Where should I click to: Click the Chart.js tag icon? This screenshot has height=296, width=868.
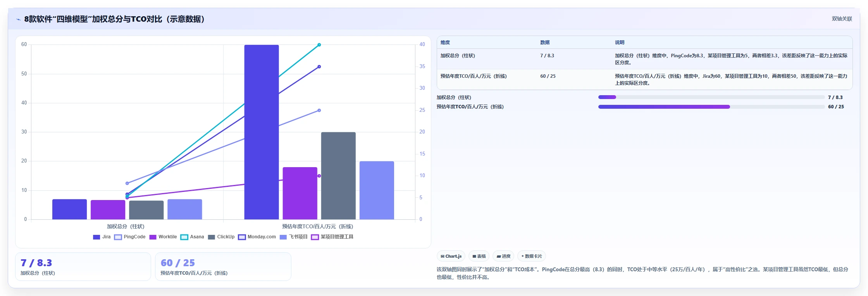click(x=443, y=256)
